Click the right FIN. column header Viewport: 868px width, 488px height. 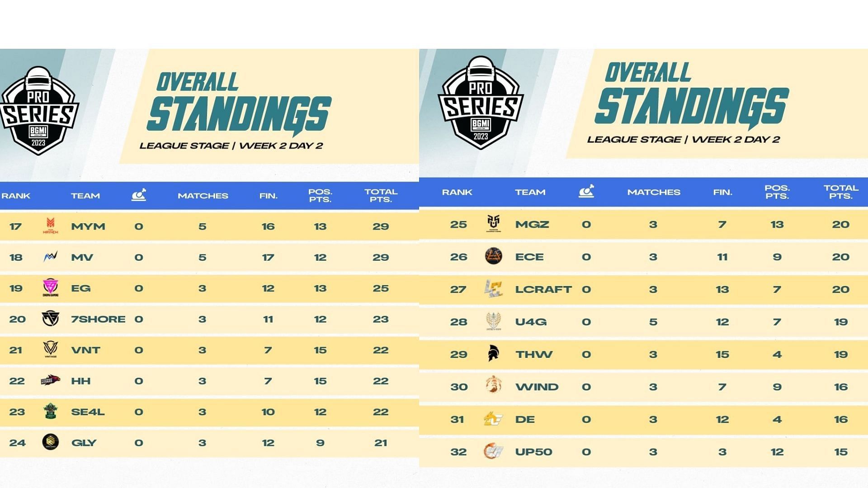pos(722,192)
